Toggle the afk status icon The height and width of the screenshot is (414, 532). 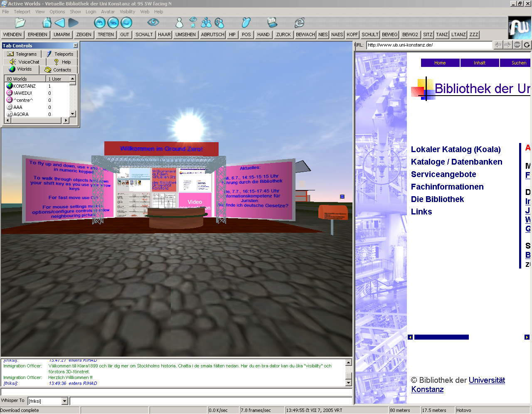coord(272,22)
